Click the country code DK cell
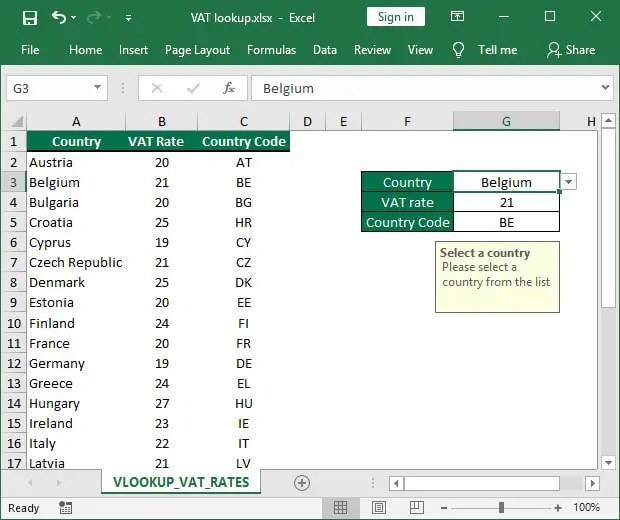Viewport: 620px width, 520px height. click(244, 282)
